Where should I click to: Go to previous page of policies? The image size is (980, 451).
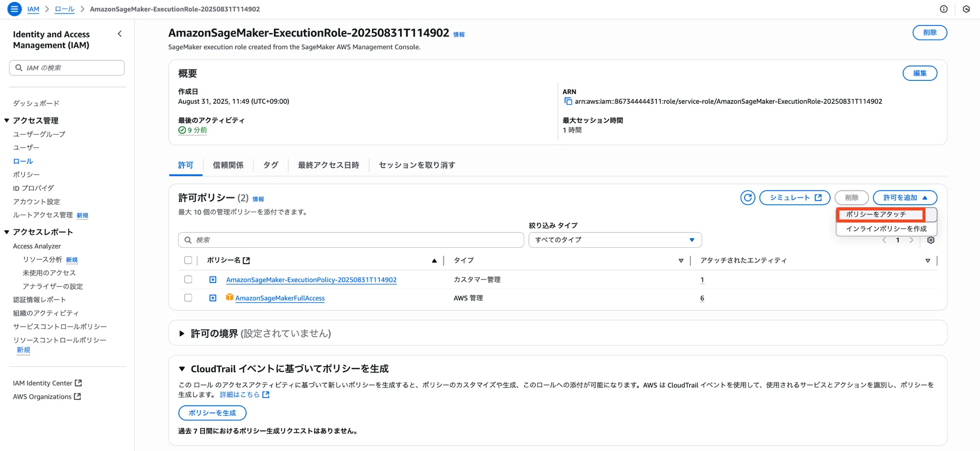click(x=884, y=240)
